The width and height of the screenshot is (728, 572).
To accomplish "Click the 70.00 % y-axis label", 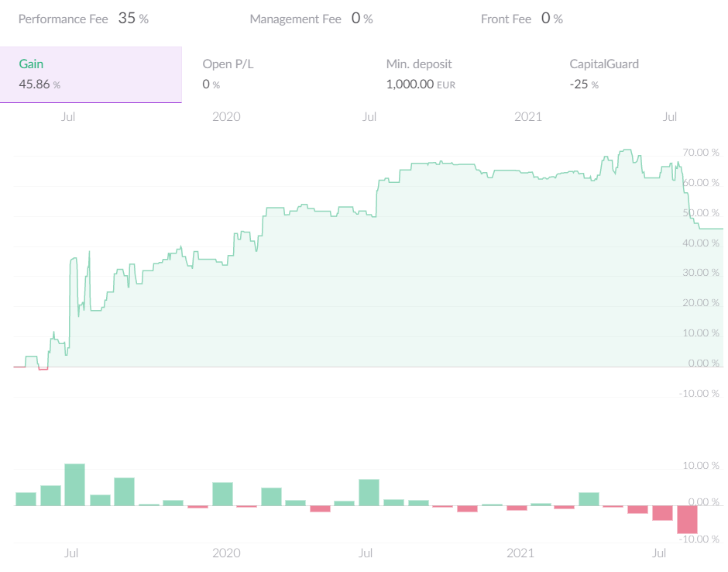I will click(701, 153).
